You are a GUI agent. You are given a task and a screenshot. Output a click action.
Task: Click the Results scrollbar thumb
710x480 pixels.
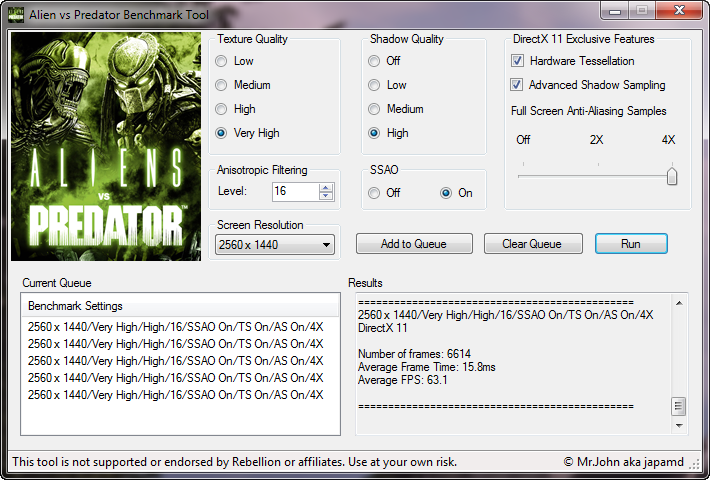[679, 406]
